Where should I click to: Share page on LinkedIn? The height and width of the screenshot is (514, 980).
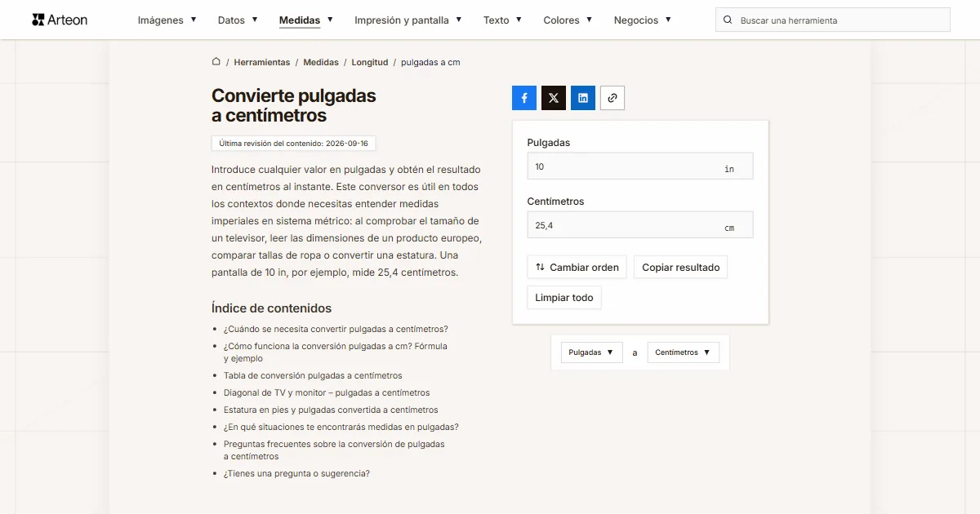[x=583, y=98]
